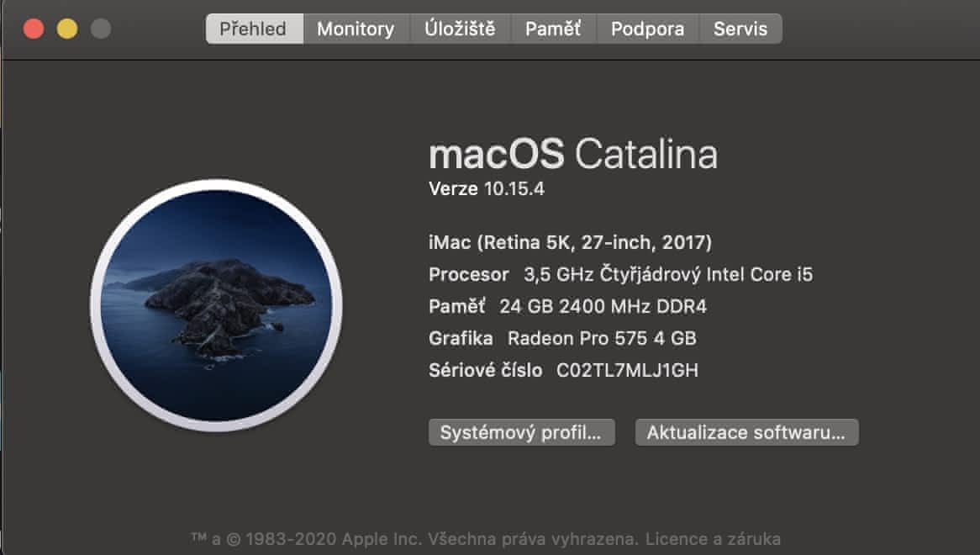This screenshot has width=980, height=555.
Task: Select the Úložiště tab
Action: click(x=460, y=29)
